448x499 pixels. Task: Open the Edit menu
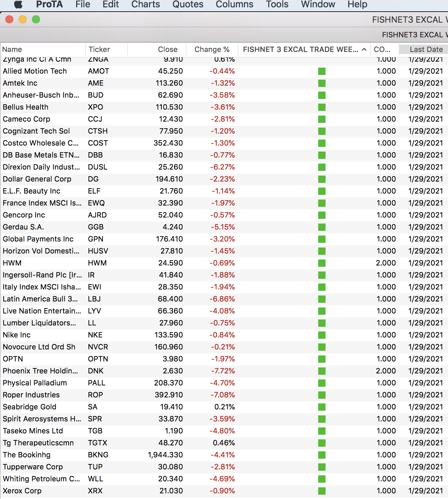click(111, 4)
